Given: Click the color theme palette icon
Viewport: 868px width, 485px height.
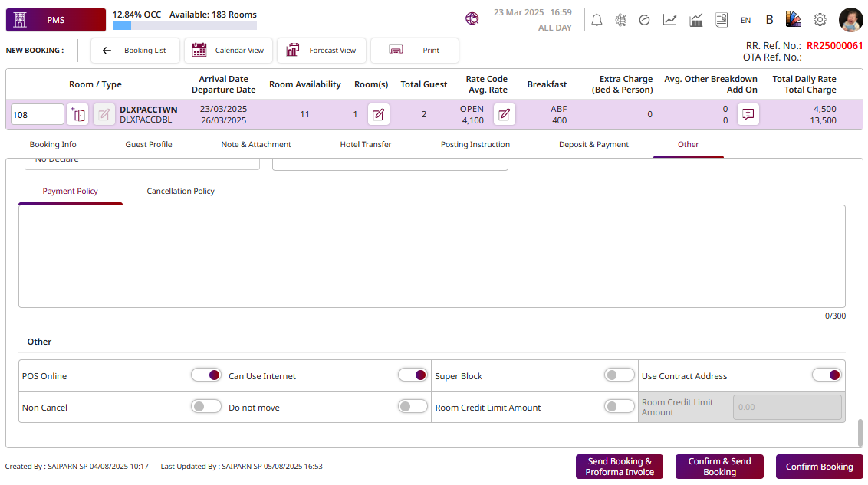Looking at the screenshot, I should [793, 20].
